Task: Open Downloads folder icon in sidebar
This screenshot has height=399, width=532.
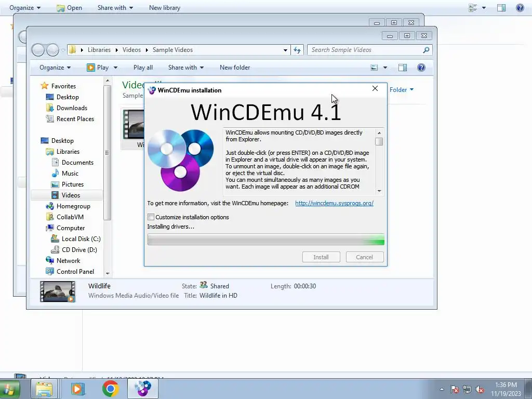Action: 49,108
